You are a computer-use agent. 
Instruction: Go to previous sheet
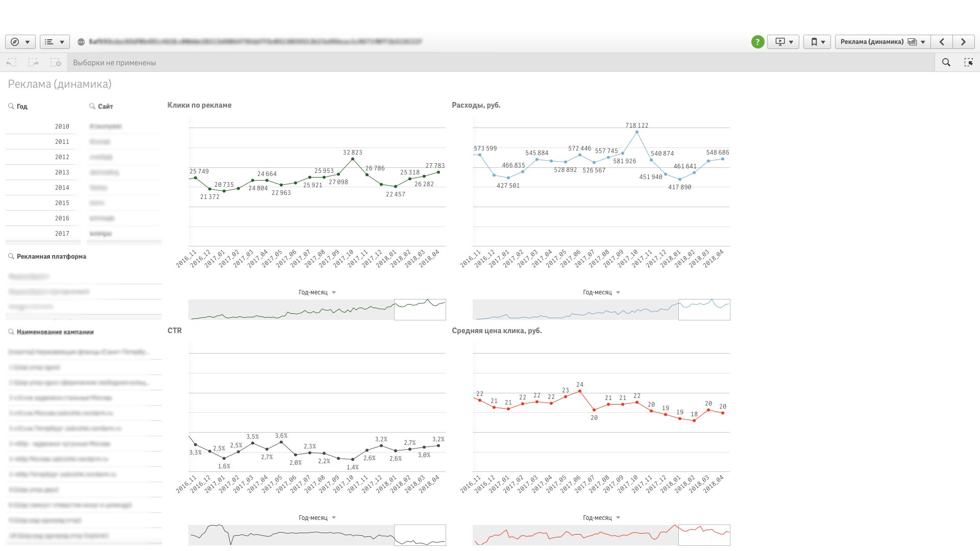[942, 42]
